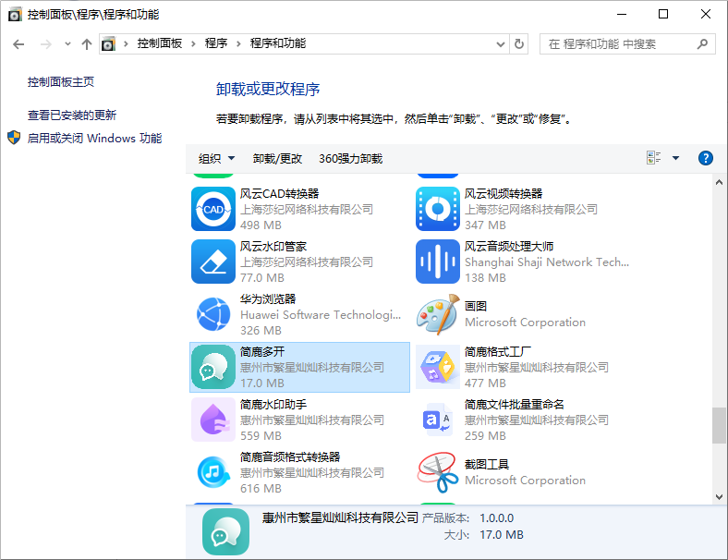This screenshot has height=560, width=728.
Task: Select the 风云水印管家 eraser icon
Action: point(213,262)
